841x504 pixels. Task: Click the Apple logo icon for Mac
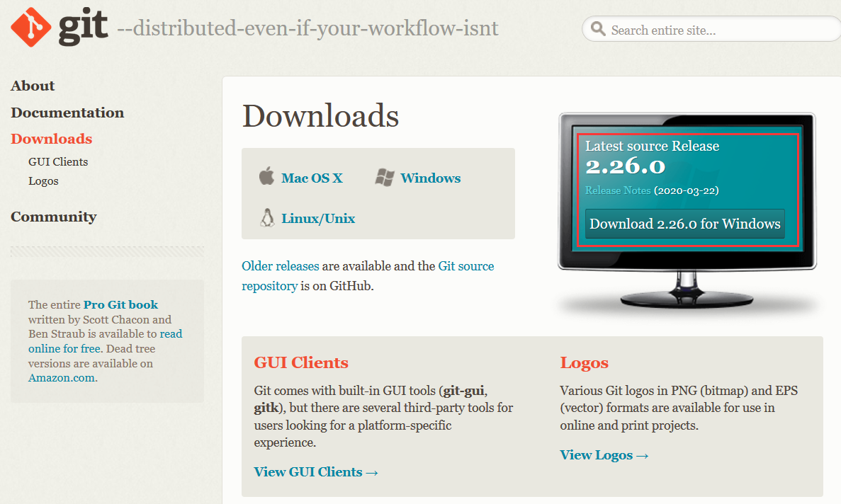266,176
